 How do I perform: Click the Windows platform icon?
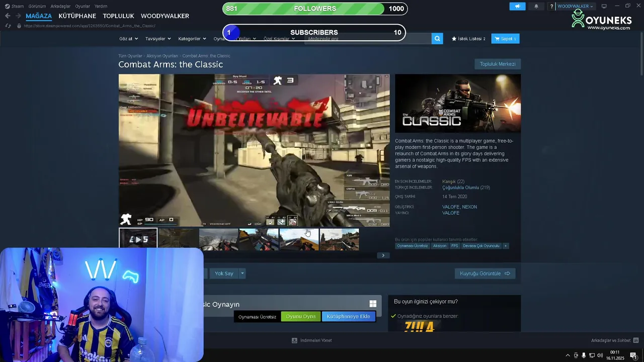tap(373, 304)
